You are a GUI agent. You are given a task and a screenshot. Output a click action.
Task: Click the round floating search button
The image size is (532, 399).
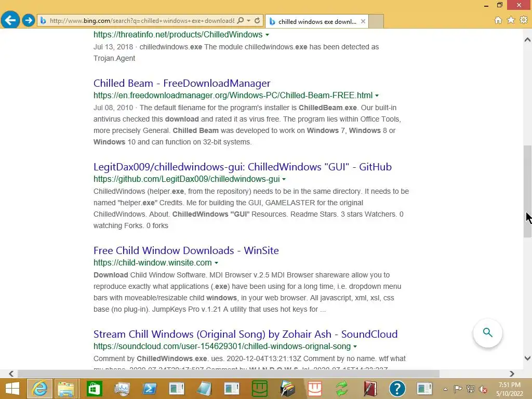[x=487, y=333]
